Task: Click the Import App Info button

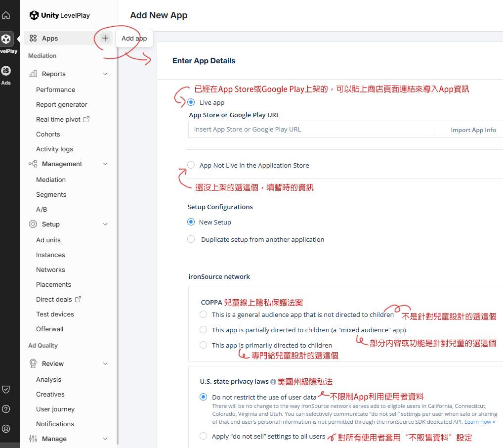Action: tap(473, 130)
